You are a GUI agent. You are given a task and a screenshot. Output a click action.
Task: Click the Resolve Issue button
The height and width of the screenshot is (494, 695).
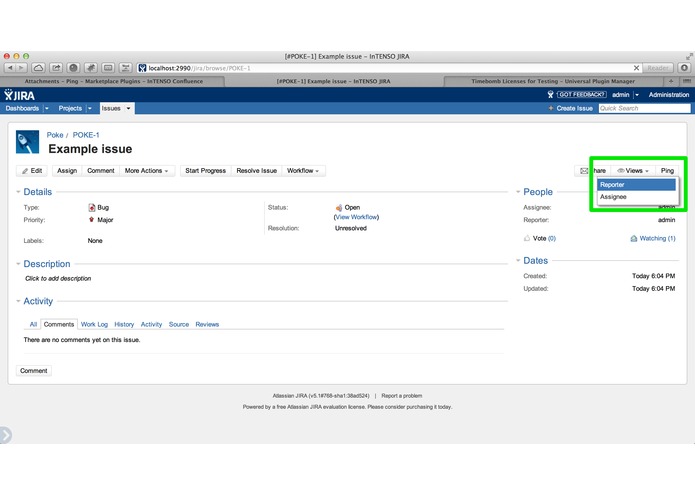pyautogui.click(x=257, y=171)
